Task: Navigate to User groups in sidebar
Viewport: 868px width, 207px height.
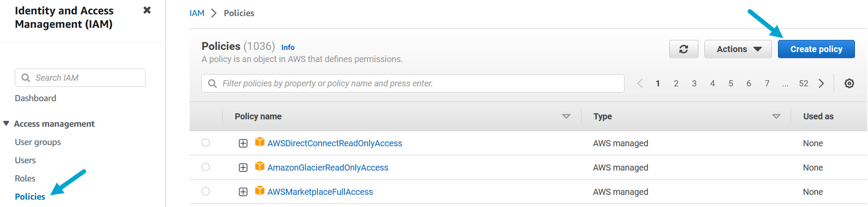Action: (x=38, y=142)
